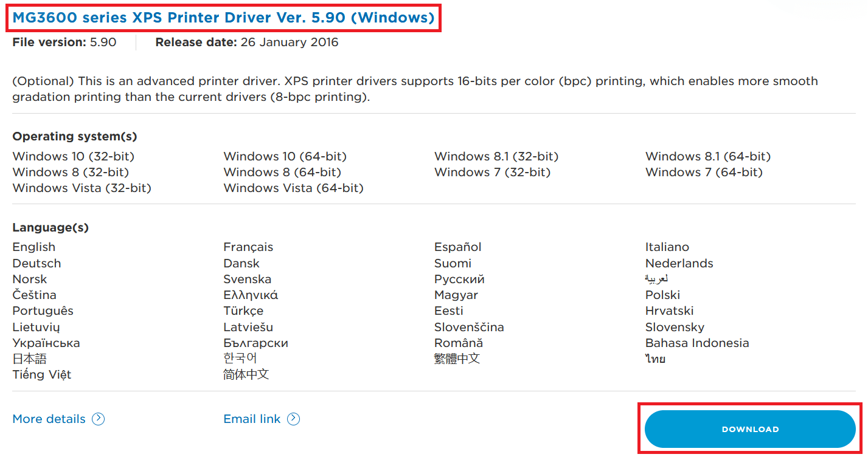Screen dimensions: 868x457
Task: Click the Operating system(s) heading
Action: point(75,136)
